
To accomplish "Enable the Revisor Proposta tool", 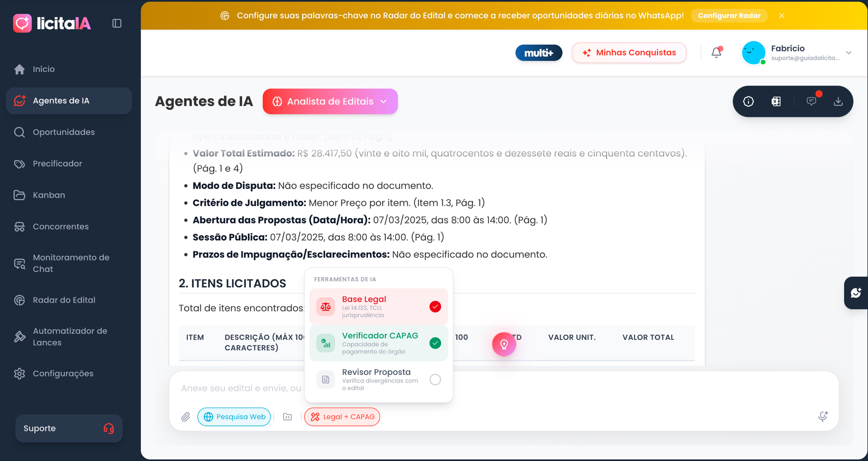I will pos(378,380).
